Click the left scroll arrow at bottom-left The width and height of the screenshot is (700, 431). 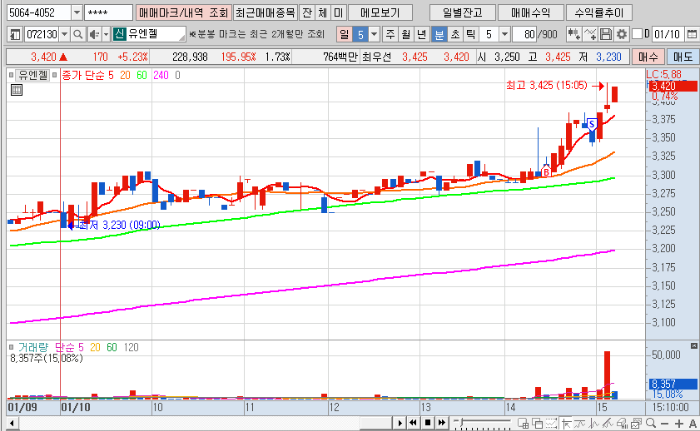[12, 423]
